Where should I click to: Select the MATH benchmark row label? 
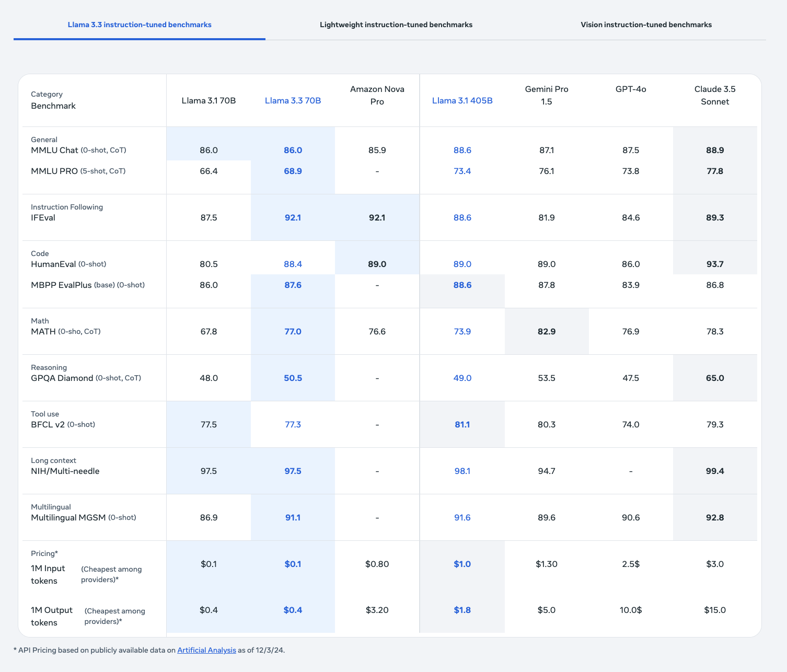pos(66,331)
